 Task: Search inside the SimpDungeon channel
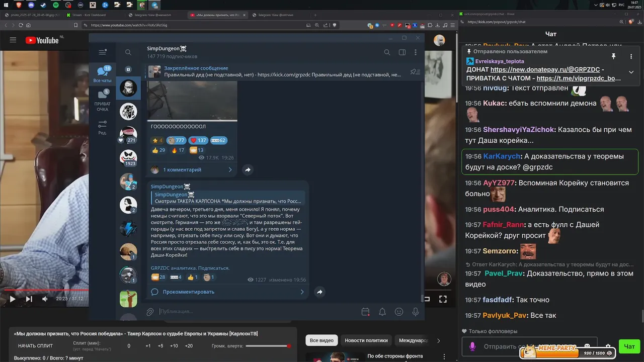coord(387,52)
